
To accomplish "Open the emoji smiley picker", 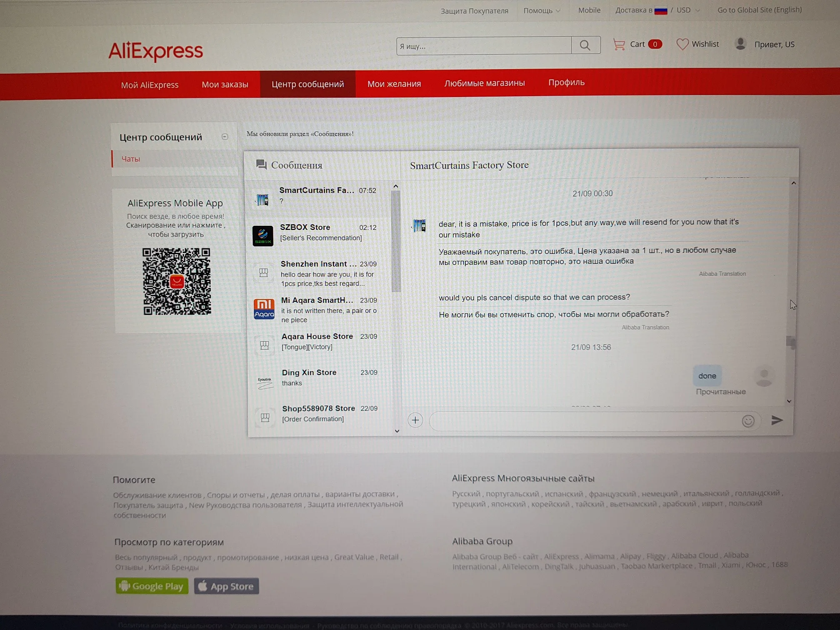I will 748,421.
